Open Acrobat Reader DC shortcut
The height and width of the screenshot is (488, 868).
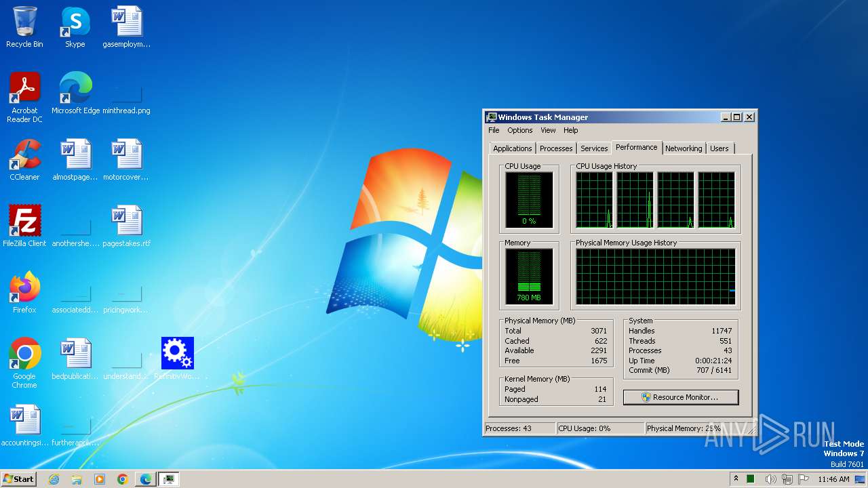[24, 98]
